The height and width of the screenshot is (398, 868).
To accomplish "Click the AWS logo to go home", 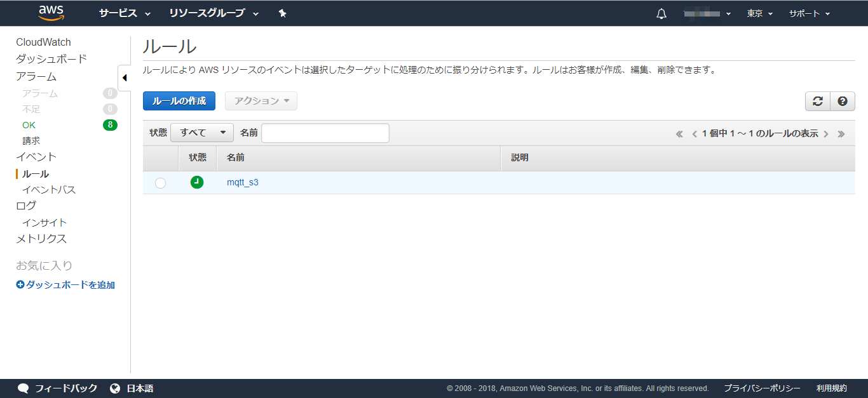I will tap(51, 13).
